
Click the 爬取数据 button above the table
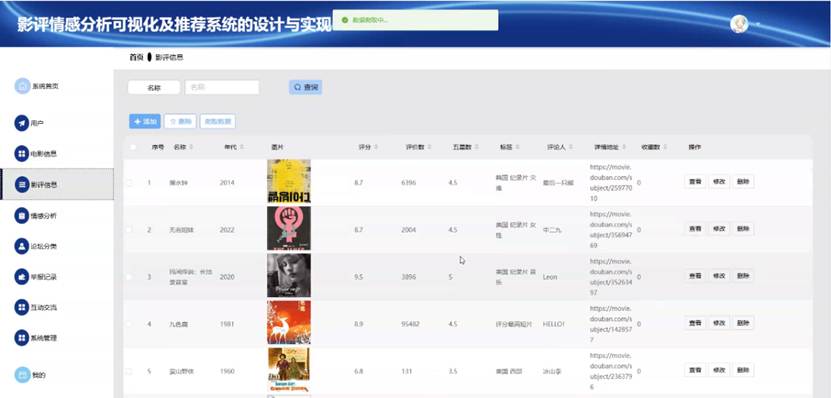tap(218, 121)
